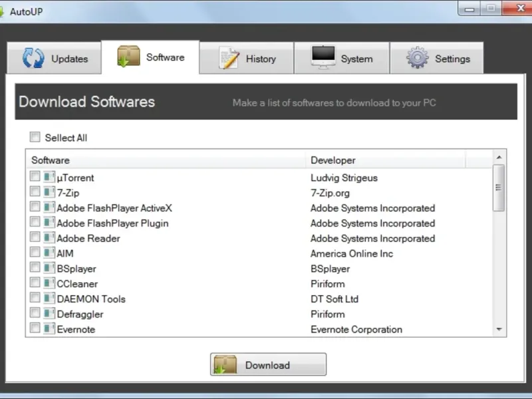Click the Defraggler row icon
This screenshot has height=399, width=532.
click(x=49, y=313)
